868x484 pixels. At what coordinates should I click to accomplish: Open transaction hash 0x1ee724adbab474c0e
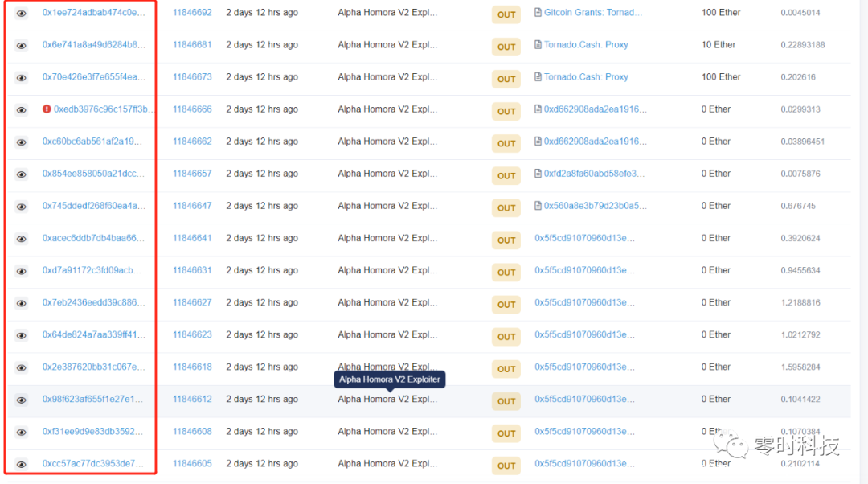[x=93, y=12]
